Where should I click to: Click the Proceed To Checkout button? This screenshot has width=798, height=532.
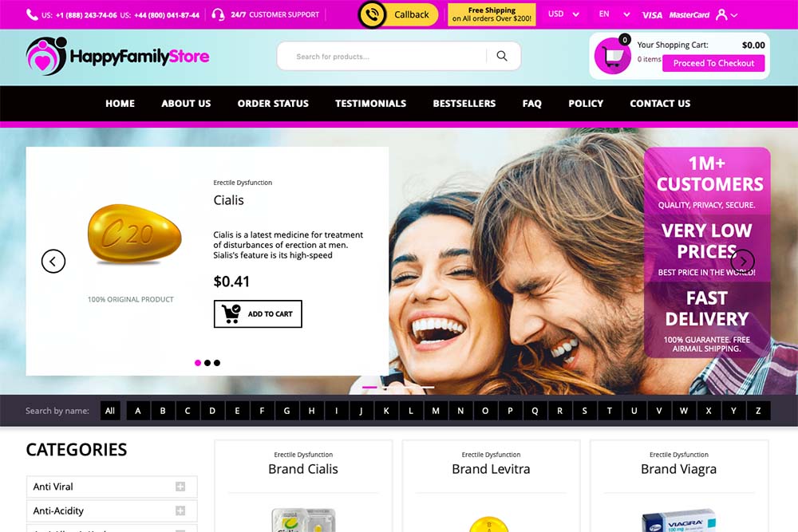tap(713, 63)
